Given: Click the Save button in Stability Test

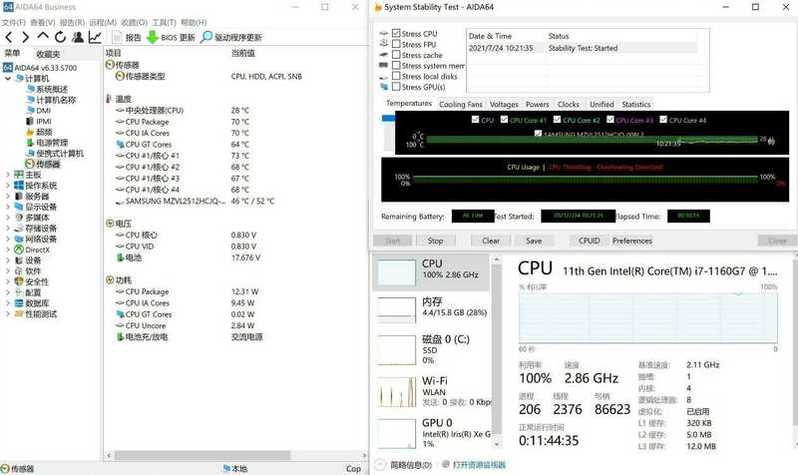Looking at the screenshot, I should pos(533,241).
